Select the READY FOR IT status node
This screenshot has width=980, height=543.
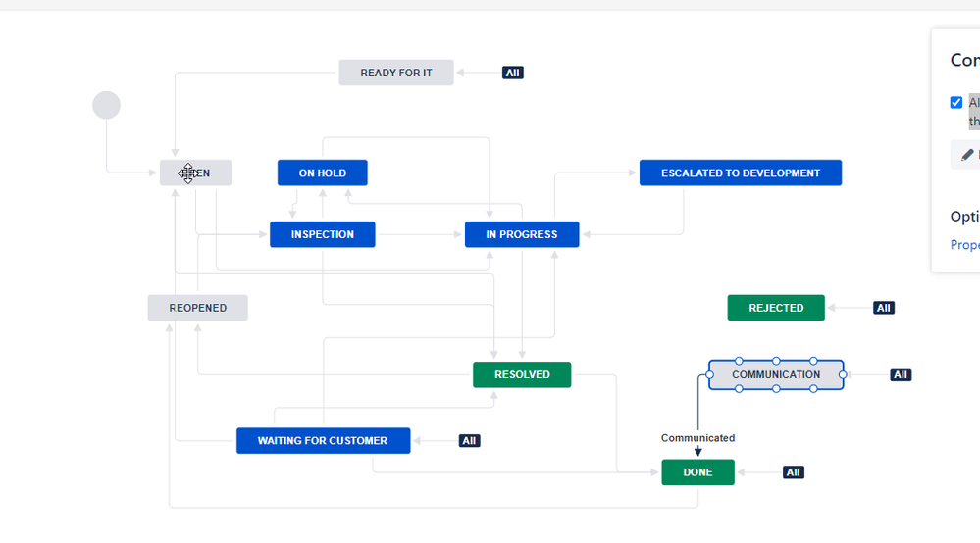coord(396,73)
